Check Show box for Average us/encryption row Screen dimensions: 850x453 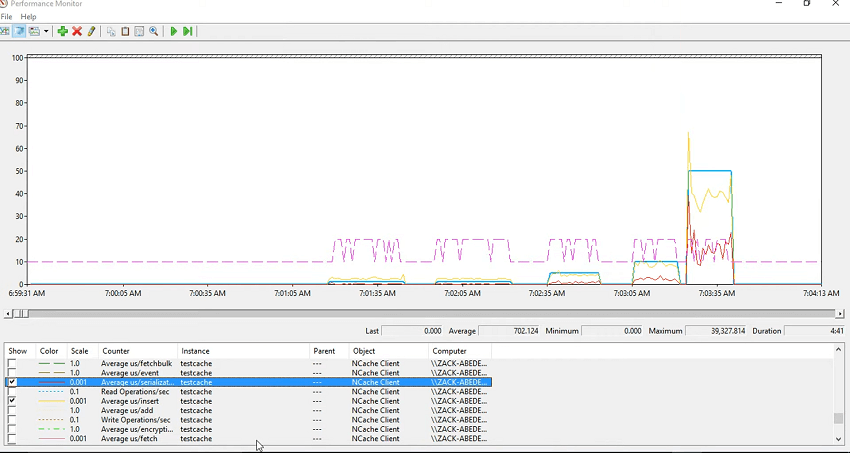pyautogui.click(x=12, y=429)
